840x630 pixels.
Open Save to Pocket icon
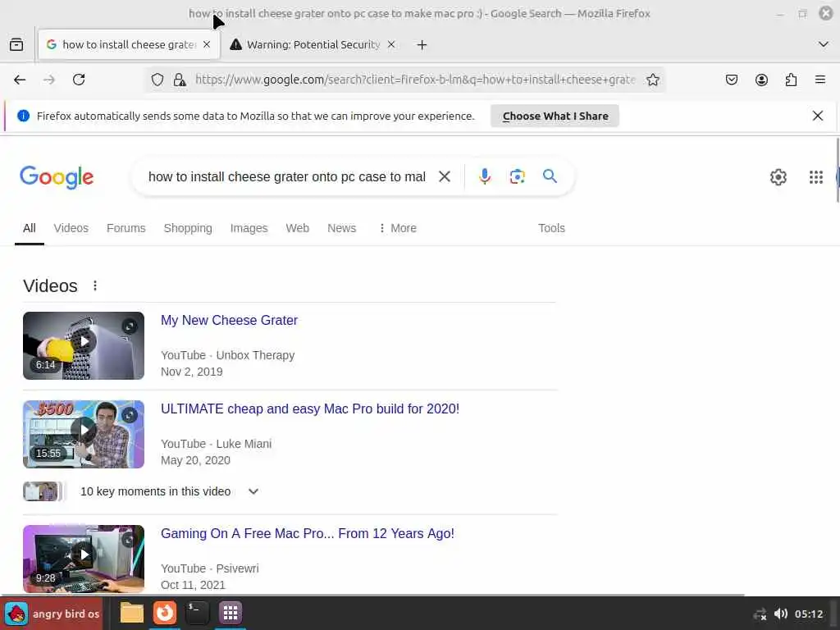731,80
